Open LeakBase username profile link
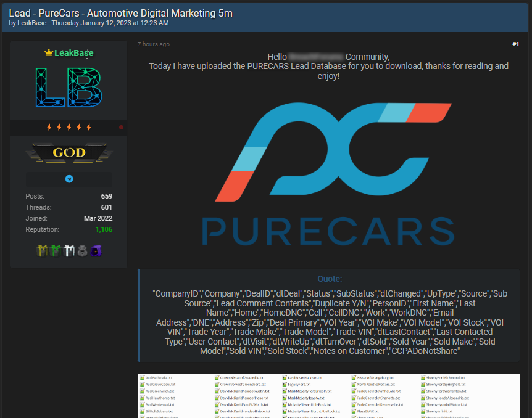 coord(73,53)
